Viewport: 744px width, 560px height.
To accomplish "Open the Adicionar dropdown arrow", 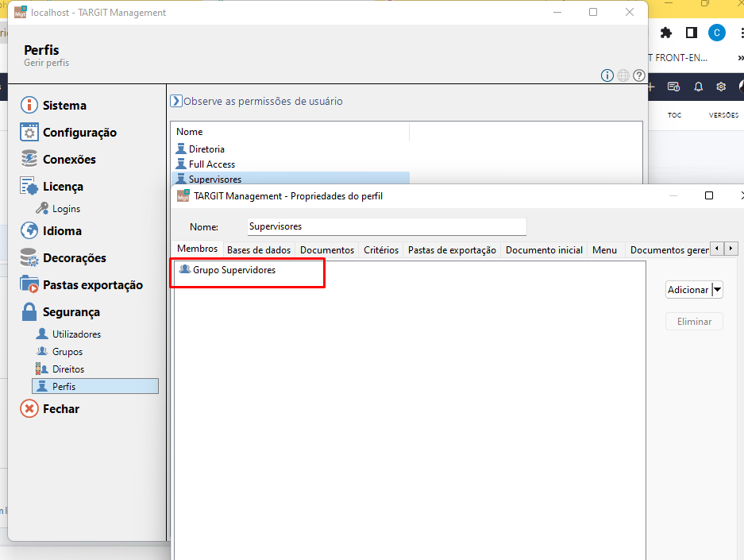I will tap(718, 289).
